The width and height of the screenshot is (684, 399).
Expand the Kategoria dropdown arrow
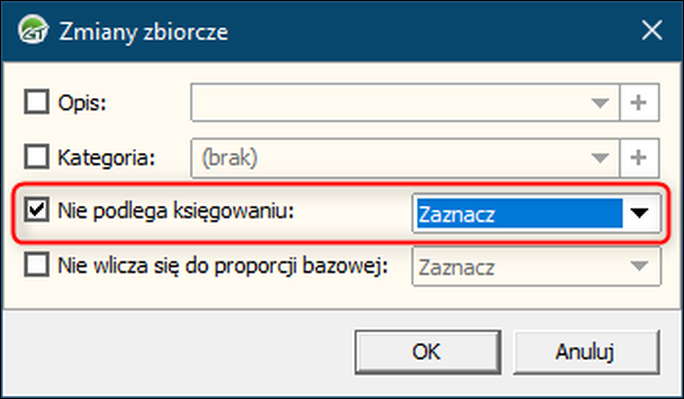pyautogui.click(x=600, y=158)
